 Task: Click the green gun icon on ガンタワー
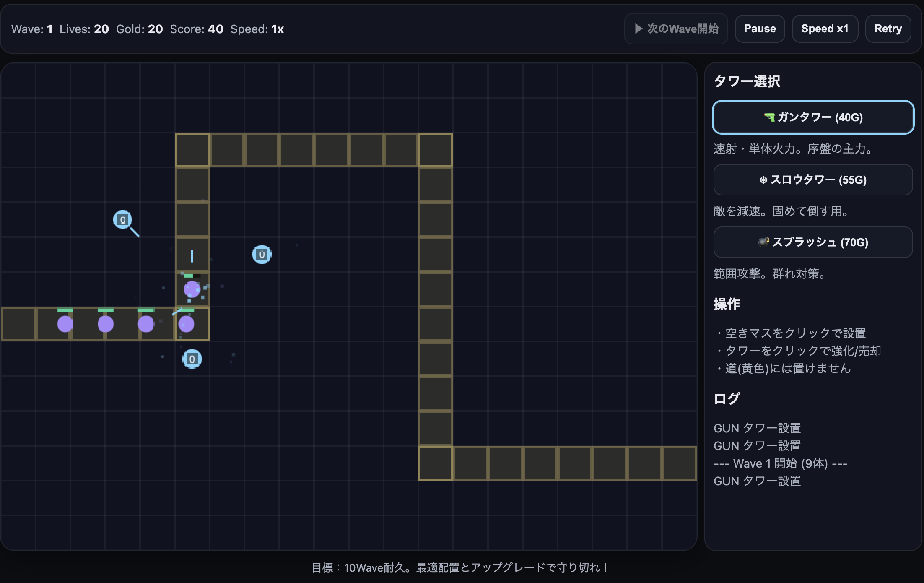[769, 117]
